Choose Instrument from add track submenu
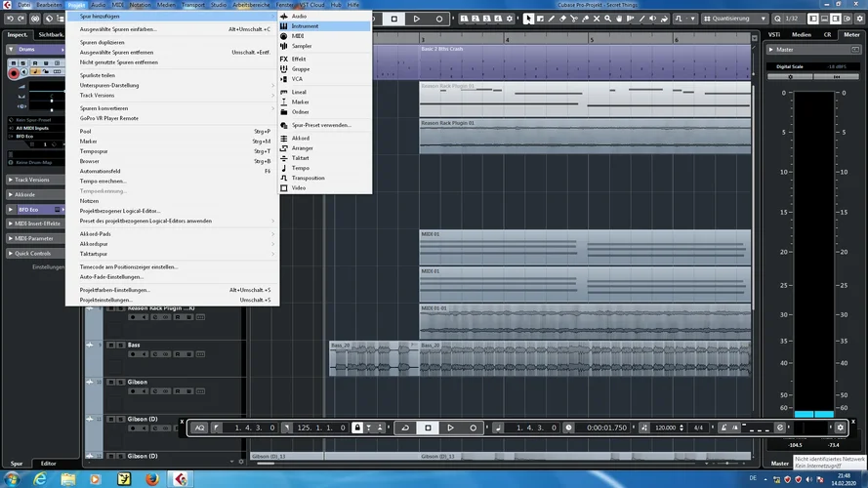This screenshot has height=488, width=868. tap(305, 26)
